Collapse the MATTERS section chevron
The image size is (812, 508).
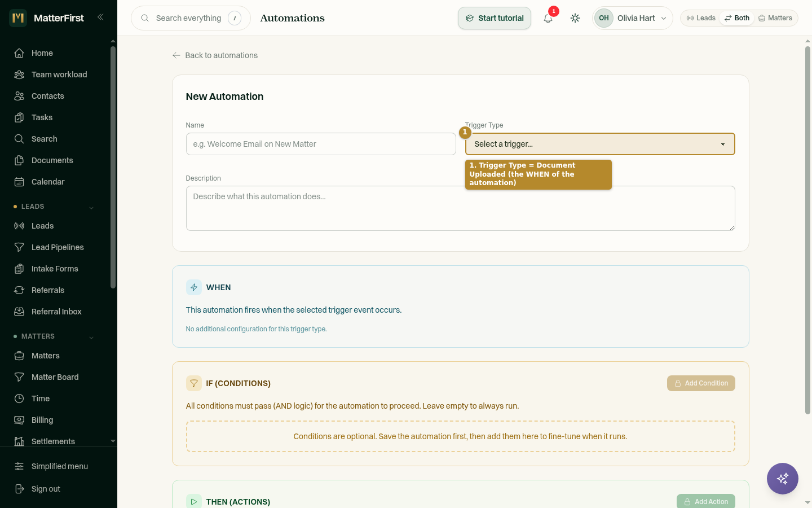pyautogui.click(x=91, y=337)
